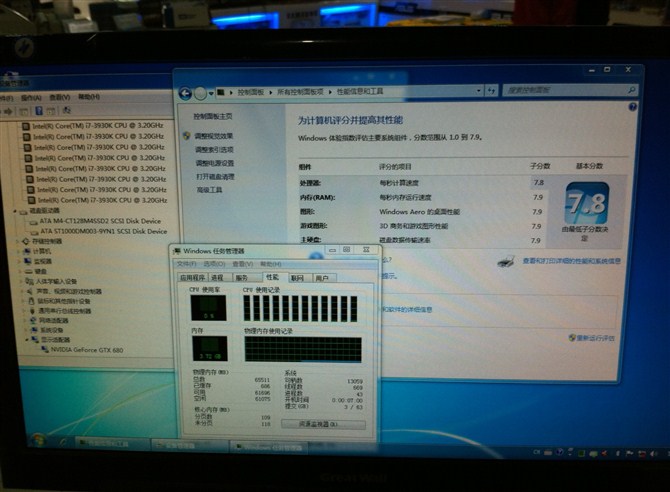
Task: Click the Action Center flag tray icon
Action: (630, 454)
